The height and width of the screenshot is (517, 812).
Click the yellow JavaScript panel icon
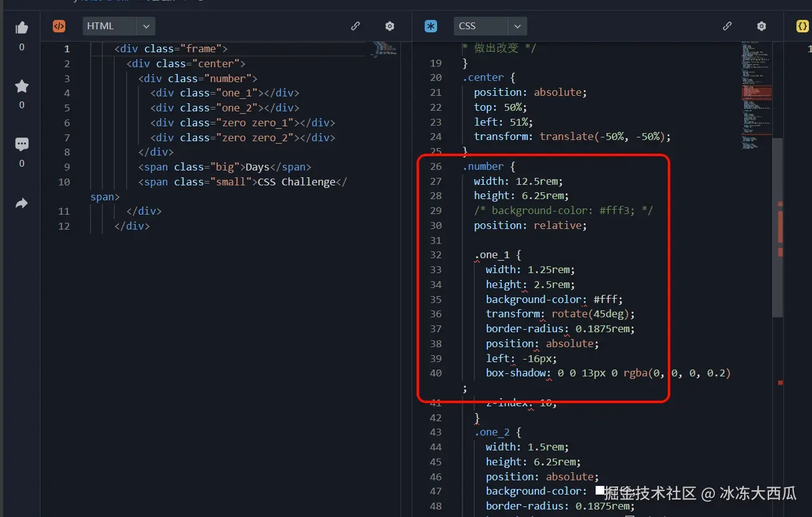(x=803, y=26)
